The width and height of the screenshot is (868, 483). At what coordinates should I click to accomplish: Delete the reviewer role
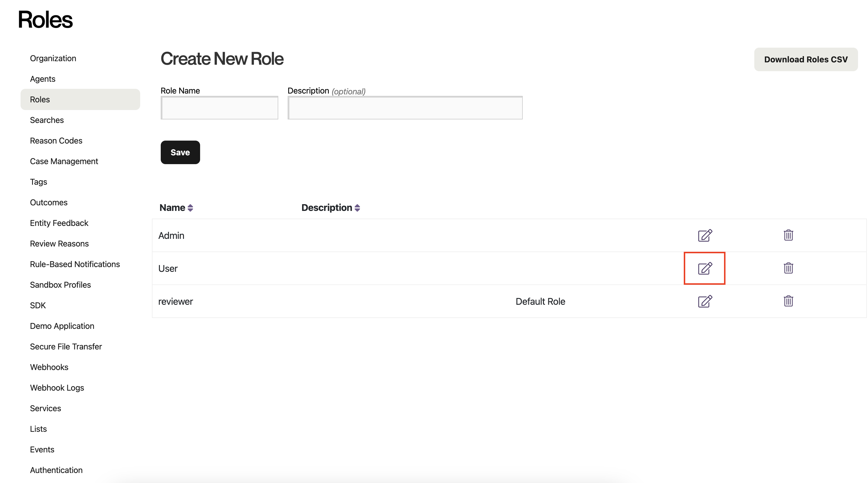click(788, 301)
